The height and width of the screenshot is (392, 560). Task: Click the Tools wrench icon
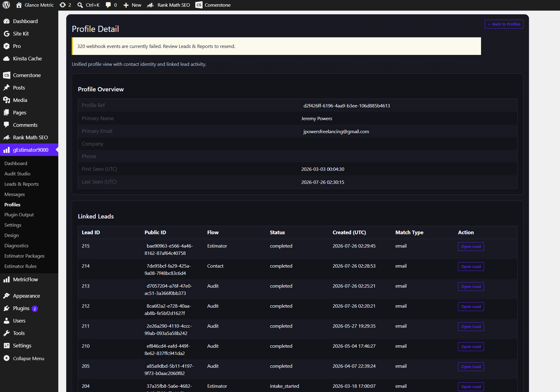click(6, 333)
